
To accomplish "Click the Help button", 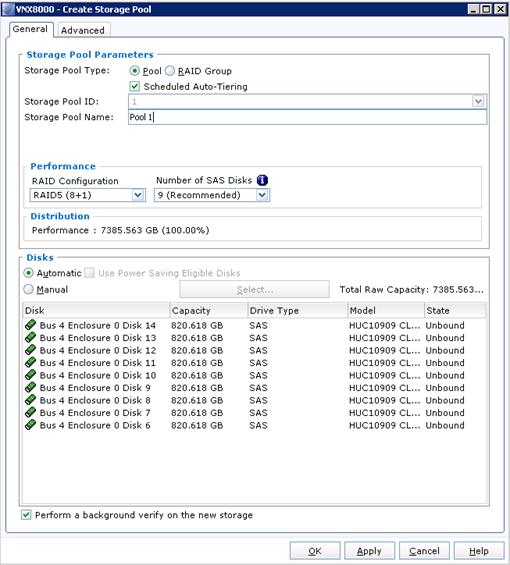I will tap(479, 551).
